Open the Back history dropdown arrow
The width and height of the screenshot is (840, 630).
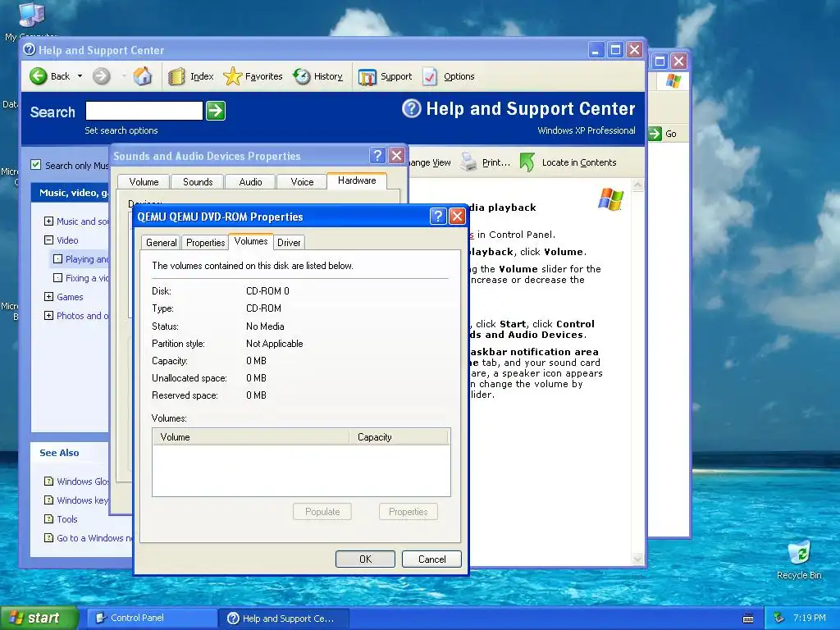[x=80, y=76]
